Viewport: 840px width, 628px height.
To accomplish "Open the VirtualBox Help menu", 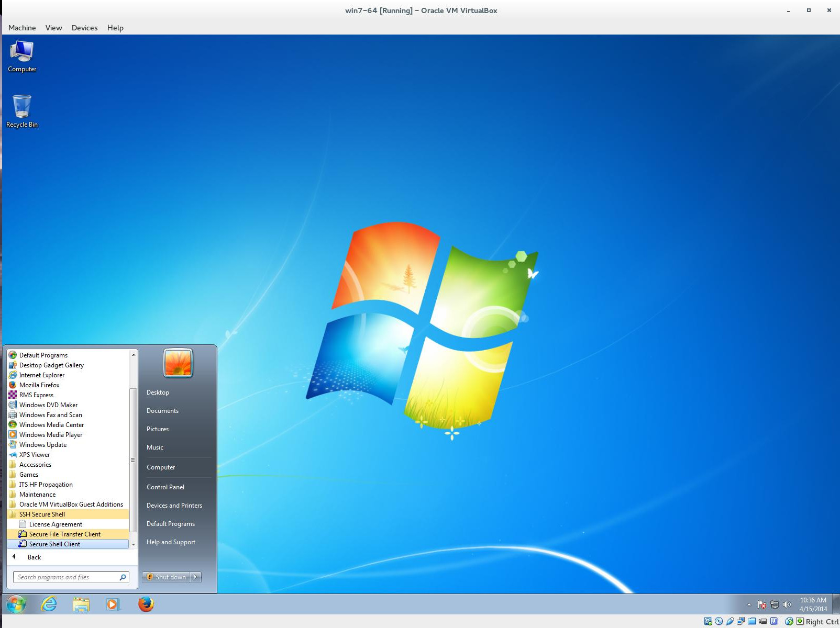I will point(115,28).
